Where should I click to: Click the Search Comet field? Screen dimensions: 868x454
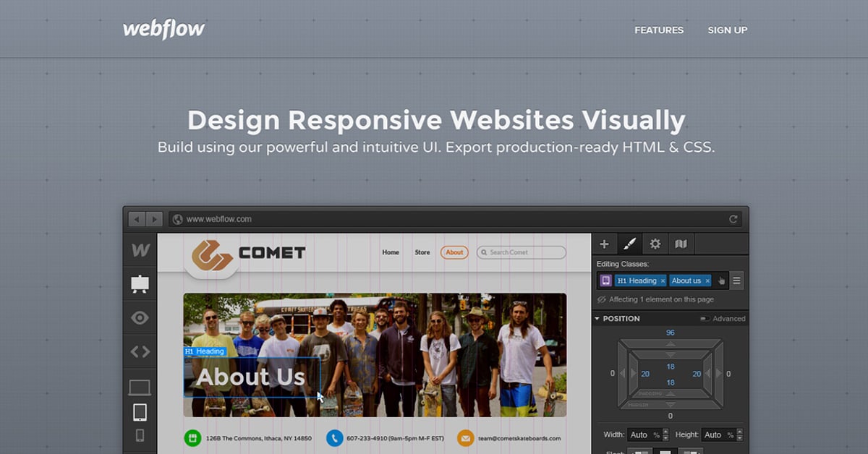pyautogui.click(x=522, y=252)
